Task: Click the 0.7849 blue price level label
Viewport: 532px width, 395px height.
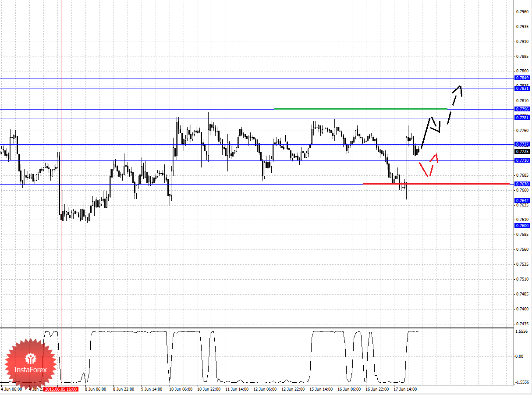Action: [x=522, y=78]
